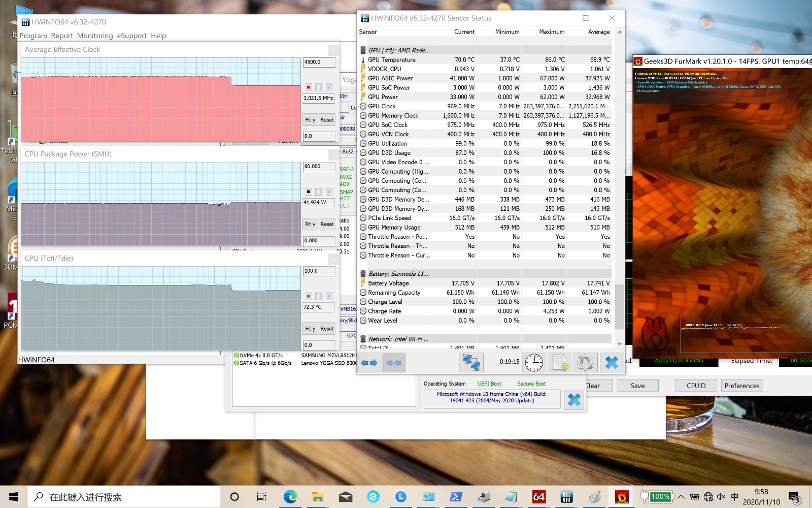Viewport: 812px width, 508px height.
Task: Click Reset on the CPU (Tctl/Tdie) graph
Action: pyautogui.click(x=327, y=329)
